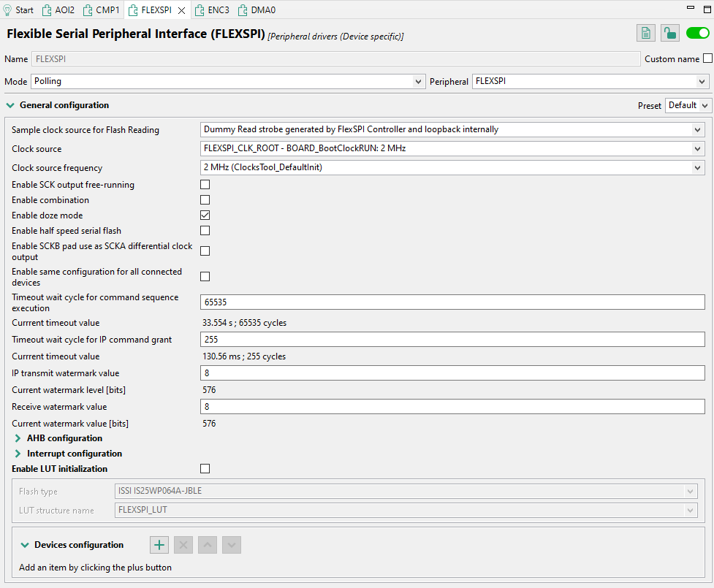Click the green unlock padlock icon
This screenshot has width=714, height=588.
(x=669, y=33)
